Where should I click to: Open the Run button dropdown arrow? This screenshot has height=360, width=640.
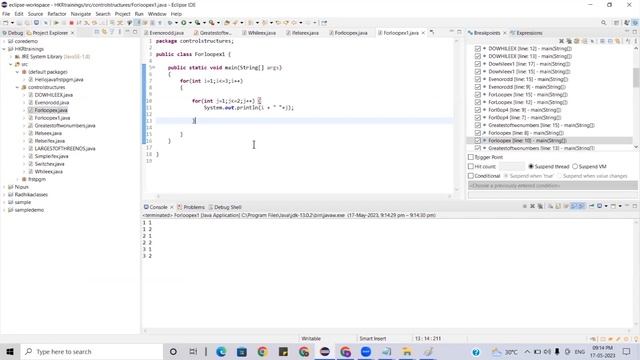pos(190,23)
